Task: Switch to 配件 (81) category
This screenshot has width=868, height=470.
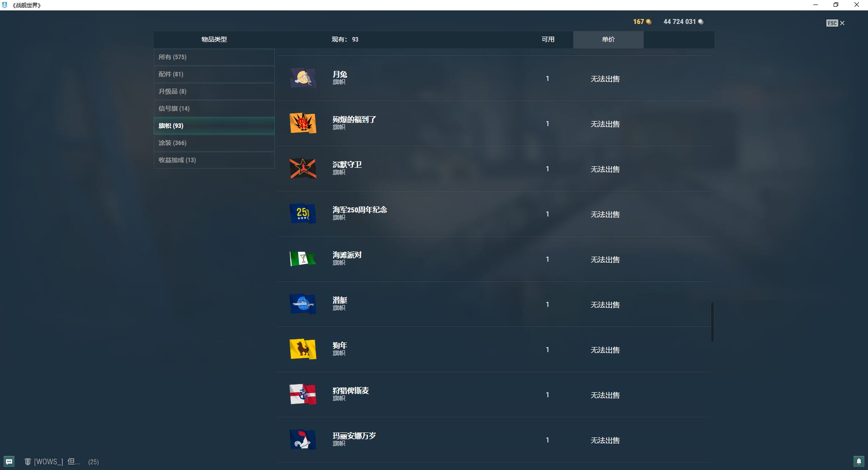Action: (x=214, y=74)
